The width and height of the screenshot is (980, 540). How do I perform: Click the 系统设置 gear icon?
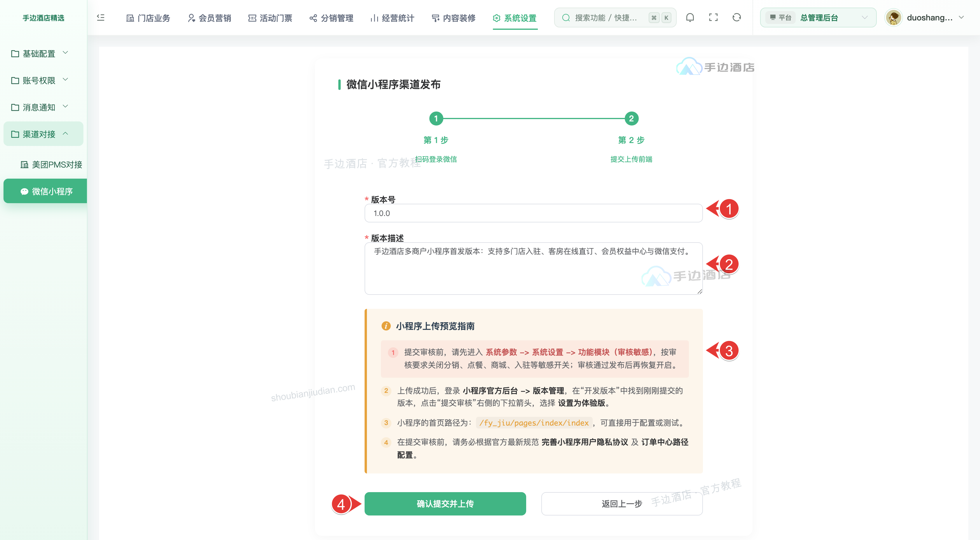point(496,18)
